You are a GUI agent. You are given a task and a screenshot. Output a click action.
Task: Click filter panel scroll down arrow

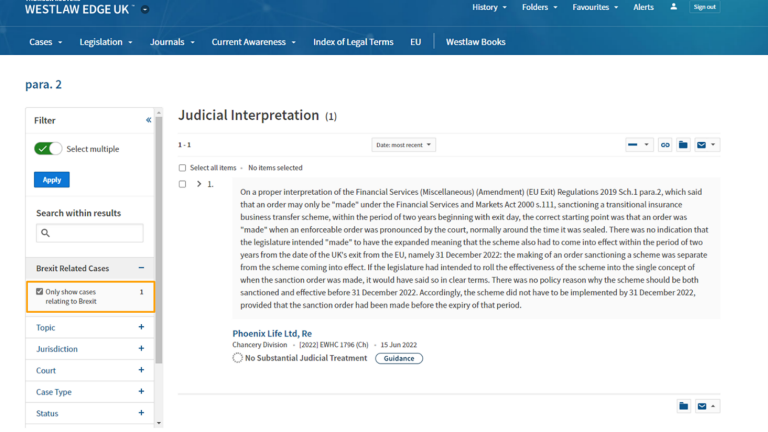pyautogui.click(x=159, y=423)
